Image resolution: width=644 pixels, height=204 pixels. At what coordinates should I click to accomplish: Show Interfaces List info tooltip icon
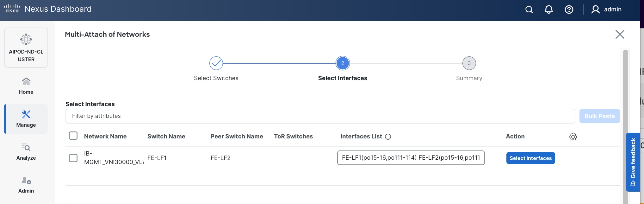point(388,137)
